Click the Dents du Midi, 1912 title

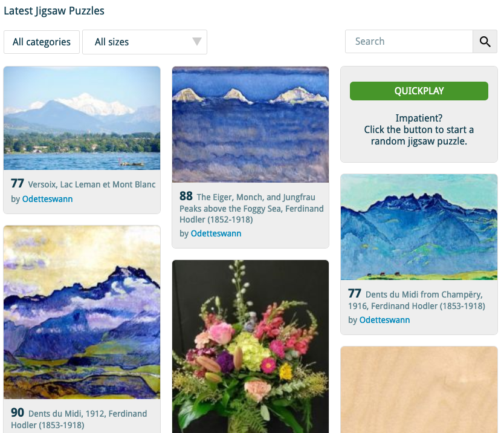click(79, 419)
